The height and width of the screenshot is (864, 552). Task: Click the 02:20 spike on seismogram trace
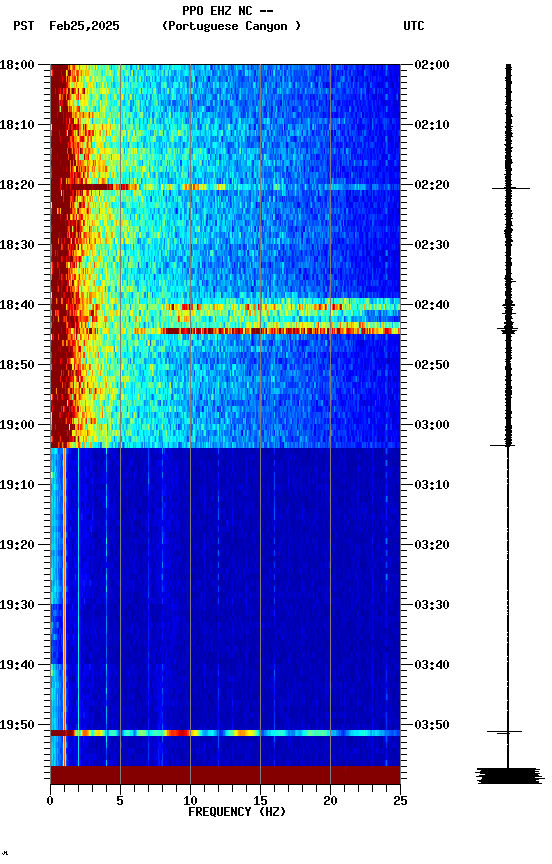click(511, 188)
